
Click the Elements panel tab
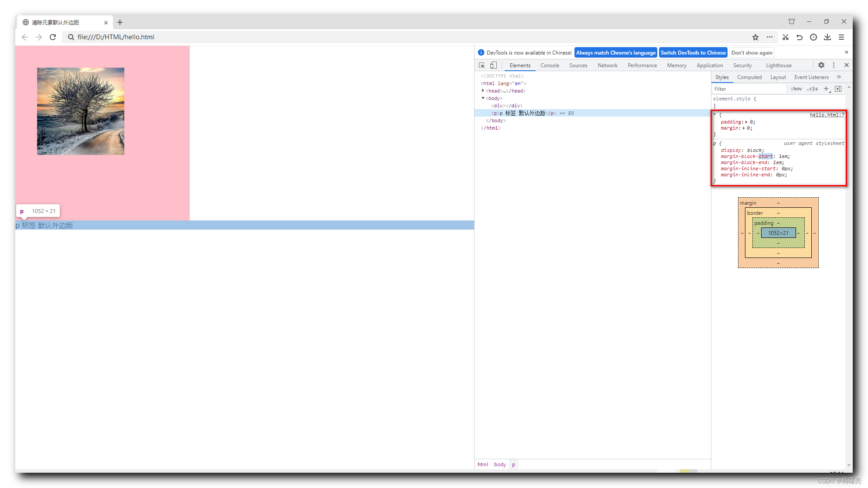click(x=518, y=65)
